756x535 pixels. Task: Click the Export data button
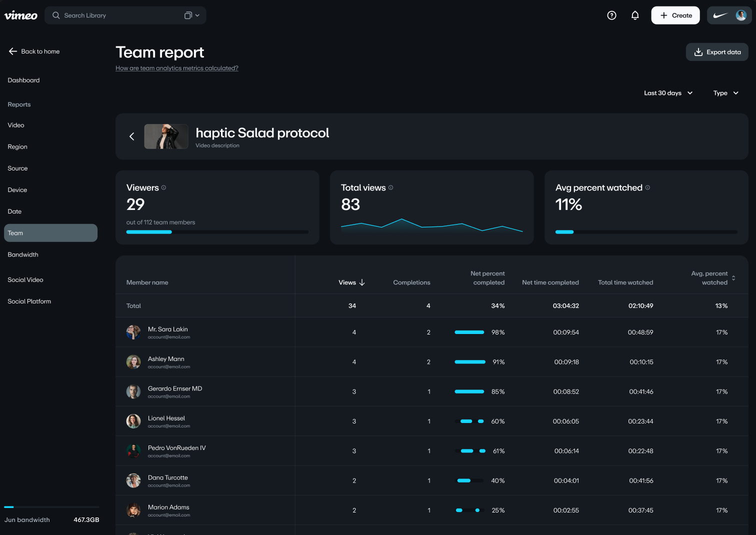pos(717,52)
